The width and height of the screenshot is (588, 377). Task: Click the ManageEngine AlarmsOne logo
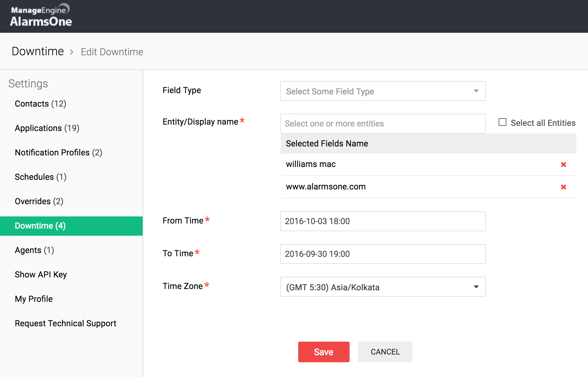[x=41, y=15]
